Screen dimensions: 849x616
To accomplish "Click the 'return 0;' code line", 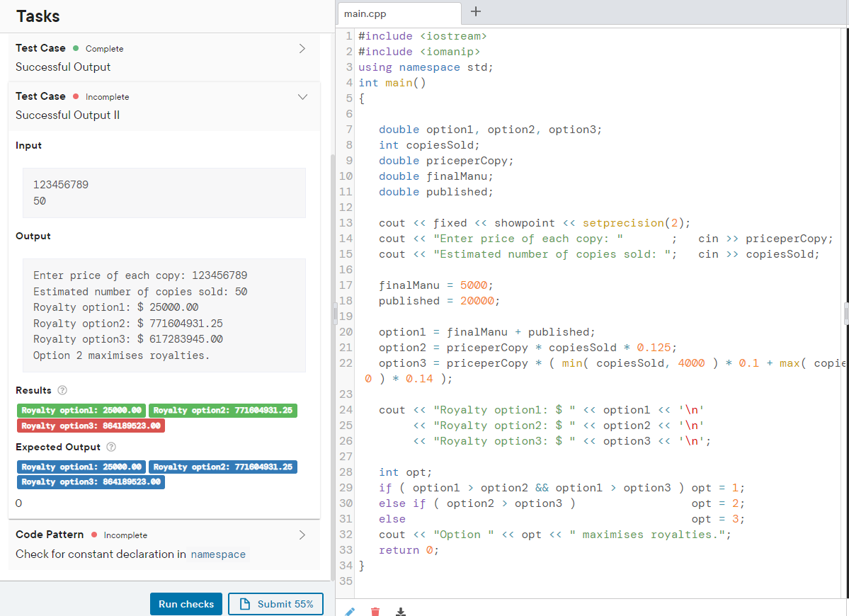I will point(409,550).
